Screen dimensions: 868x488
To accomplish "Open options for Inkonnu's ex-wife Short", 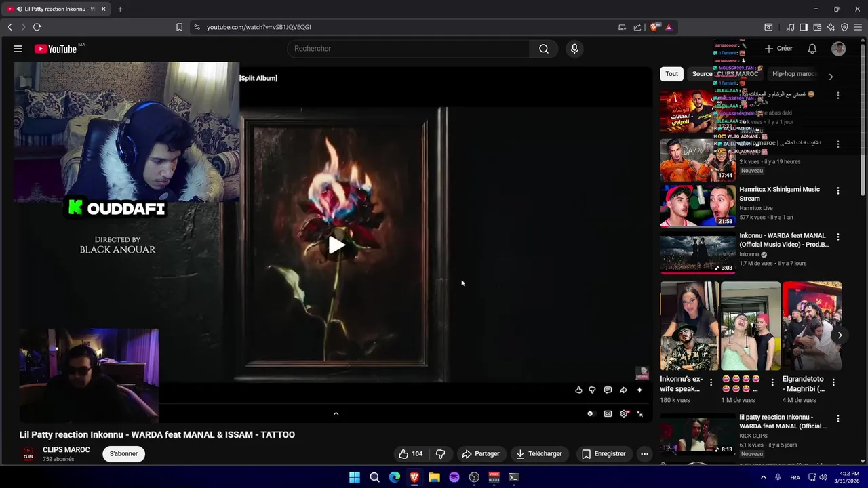I will (x=711, y=383).
